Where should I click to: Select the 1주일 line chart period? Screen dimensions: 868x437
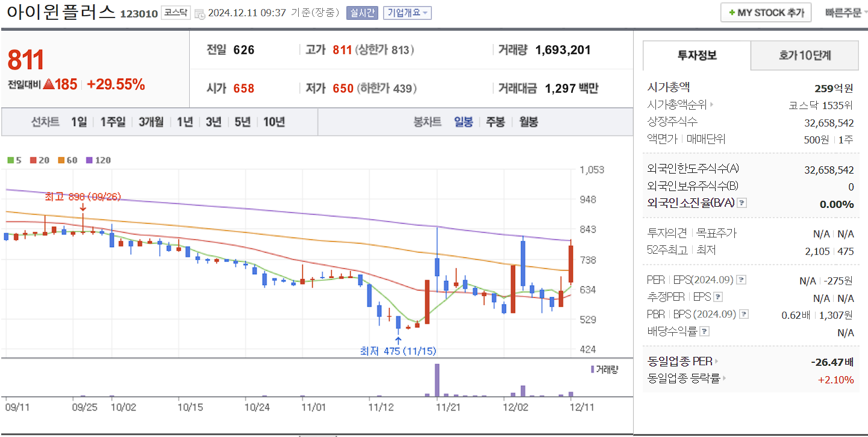click(113, 122)
